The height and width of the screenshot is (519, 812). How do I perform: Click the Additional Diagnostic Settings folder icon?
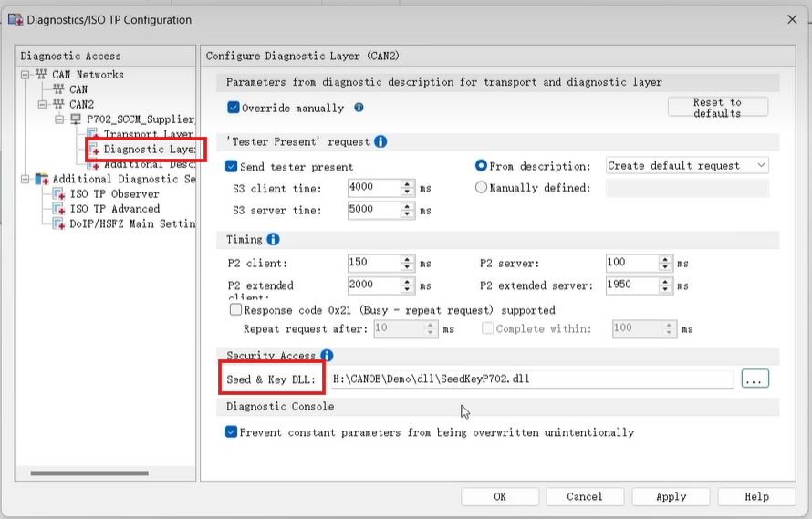pos(41,179)
